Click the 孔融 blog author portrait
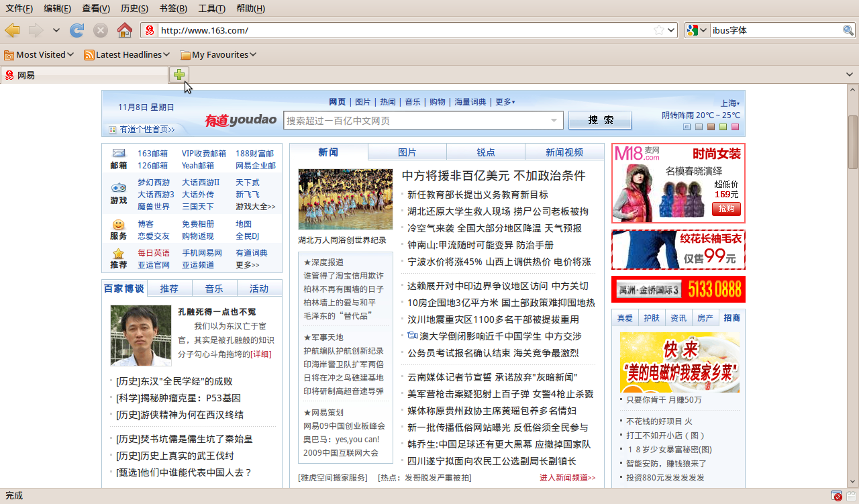Screen dimensions: 859x504 141,336
